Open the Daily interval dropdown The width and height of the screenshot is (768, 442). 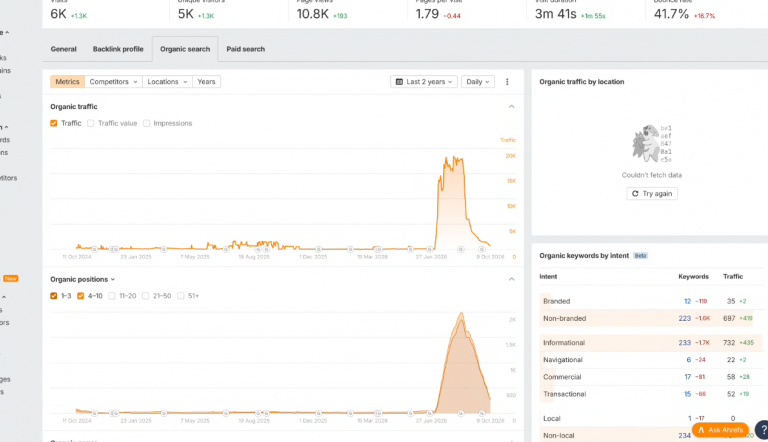click(x=478, y=82)
